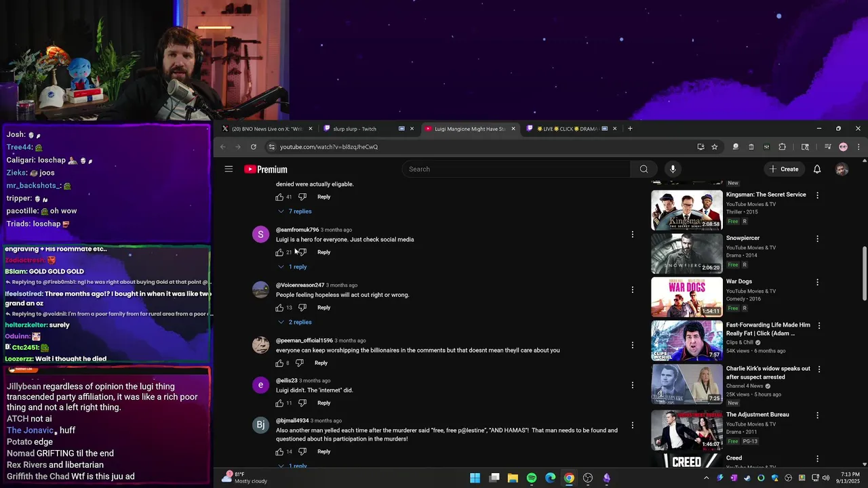The width and height of the screenshot is (868, 488).
Task: Go back in browser history
Action: pyautogui.click(x=222, y=146)
